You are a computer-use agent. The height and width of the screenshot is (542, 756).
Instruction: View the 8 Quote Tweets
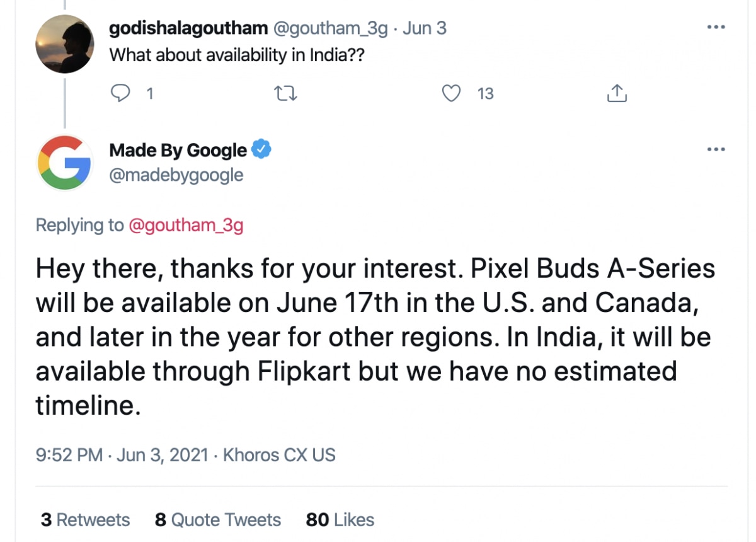218,520
